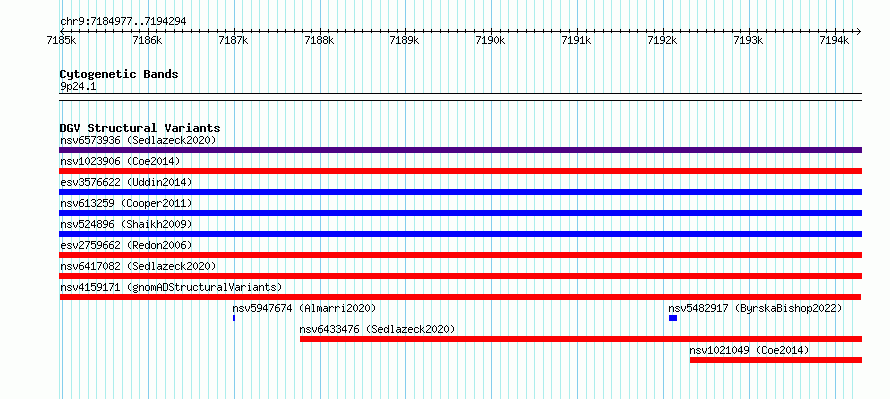
Task: Click the 7185k ruler tick label
Action: [x=61, y=40]
